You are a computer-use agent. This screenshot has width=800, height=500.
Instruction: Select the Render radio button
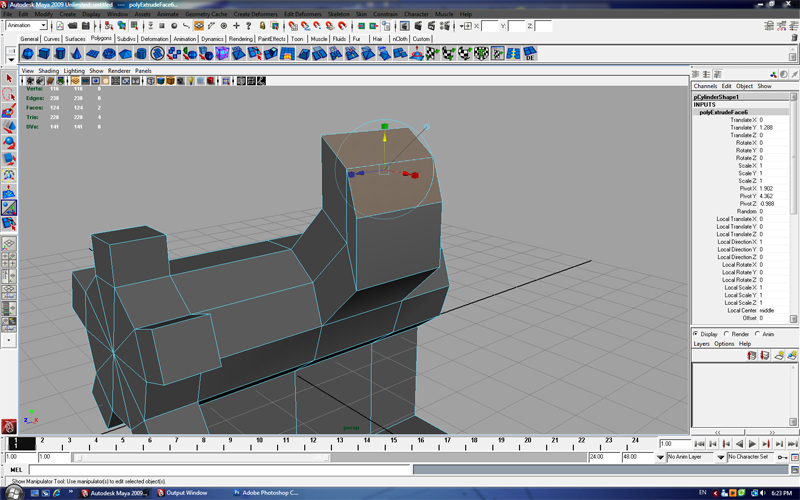coord(726,334)
